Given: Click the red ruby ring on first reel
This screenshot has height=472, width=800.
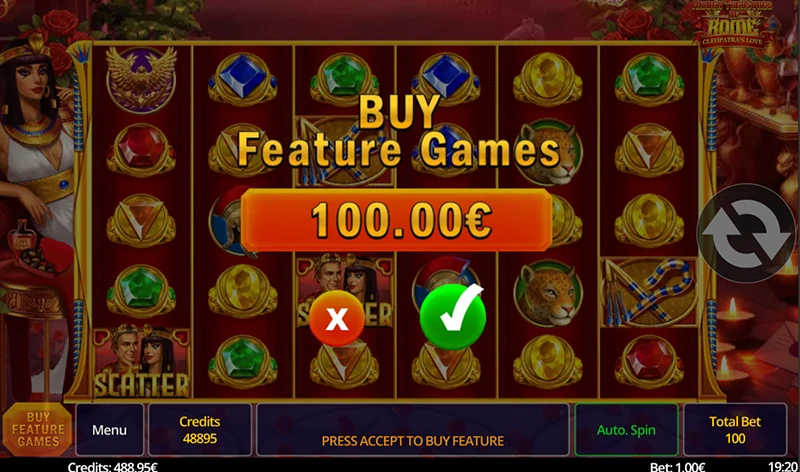Looking at the screenshot, I should 141,150.
